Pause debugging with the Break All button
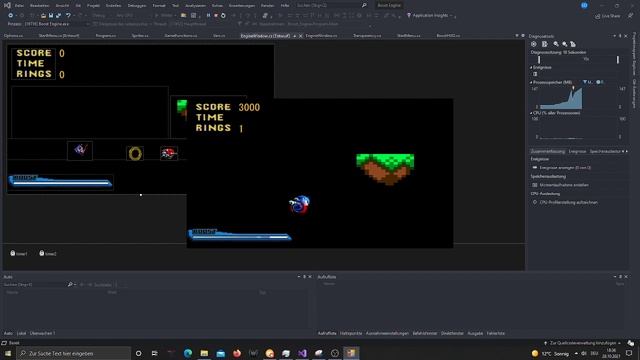Viewport: 640px width, 360px height. [x=208, y=16]
